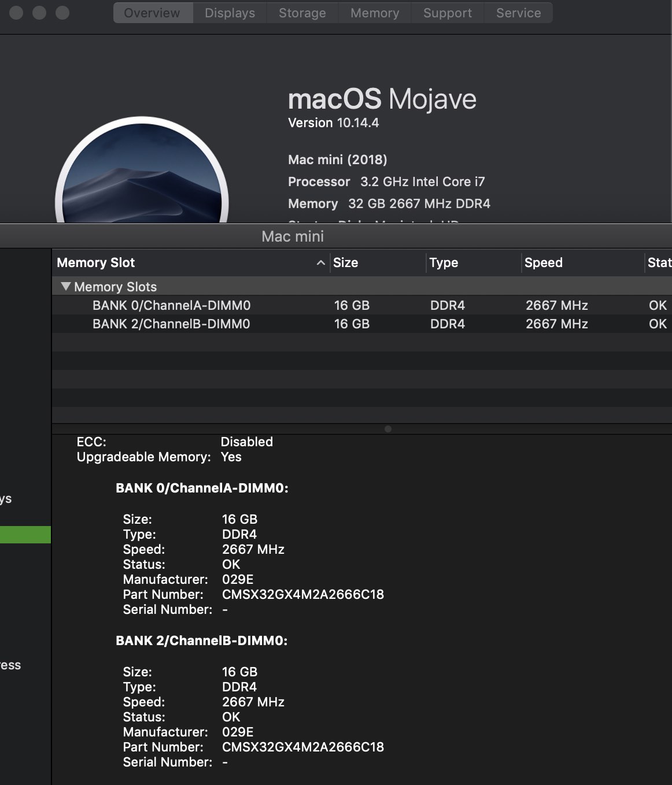
Task: Click the sort arrow in Memory Slot header
Action: click(x=320, y=263)
